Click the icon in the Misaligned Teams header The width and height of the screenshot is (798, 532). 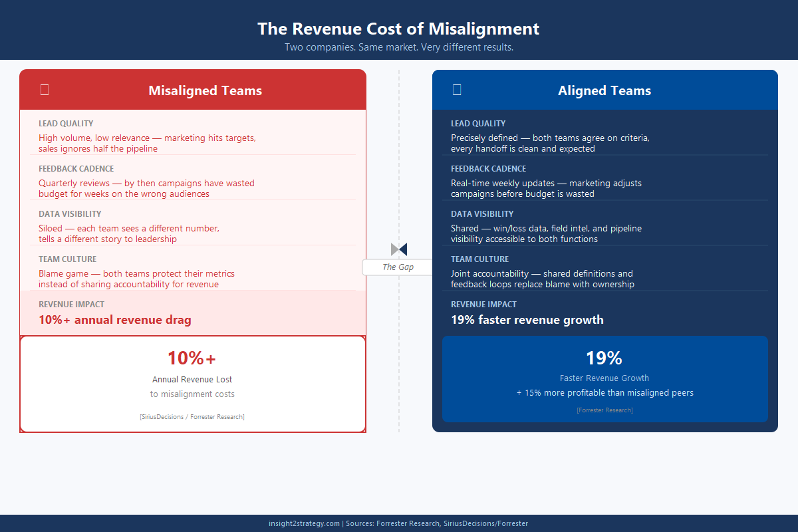coord(45,90)
